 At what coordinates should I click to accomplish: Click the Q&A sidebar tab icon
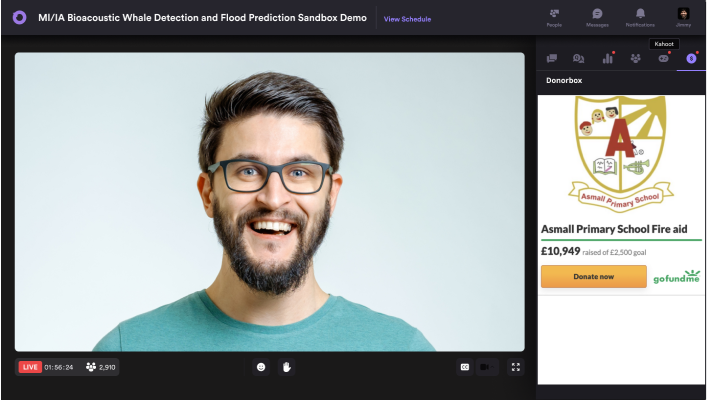579,59
